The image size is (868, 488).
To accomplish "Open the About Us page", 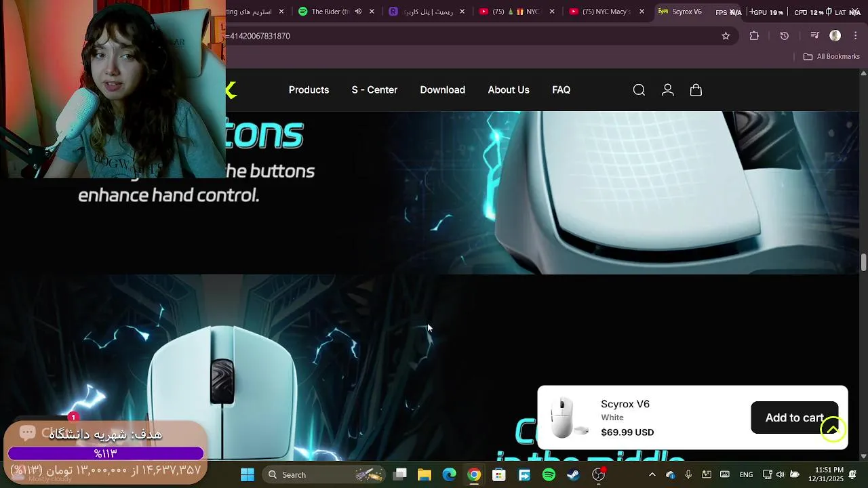I will (509, 89).
